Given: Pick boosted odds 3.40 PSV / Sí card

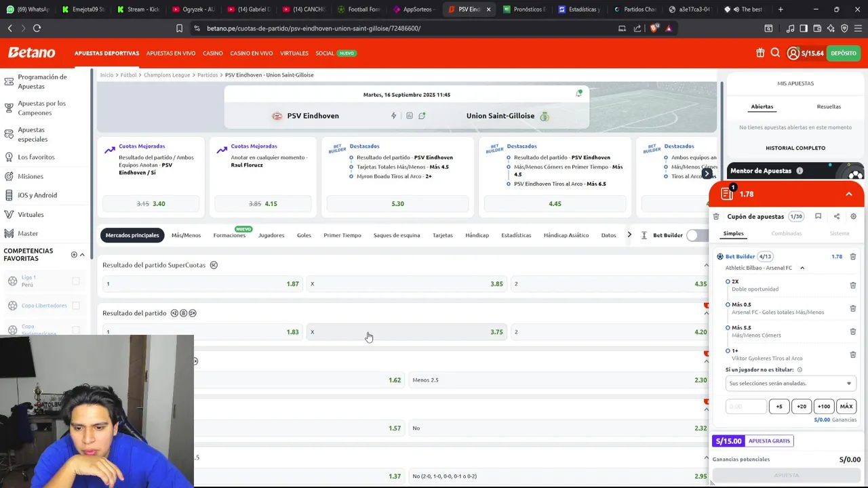Looking at the screenshot, I should [x=151, y=203].
